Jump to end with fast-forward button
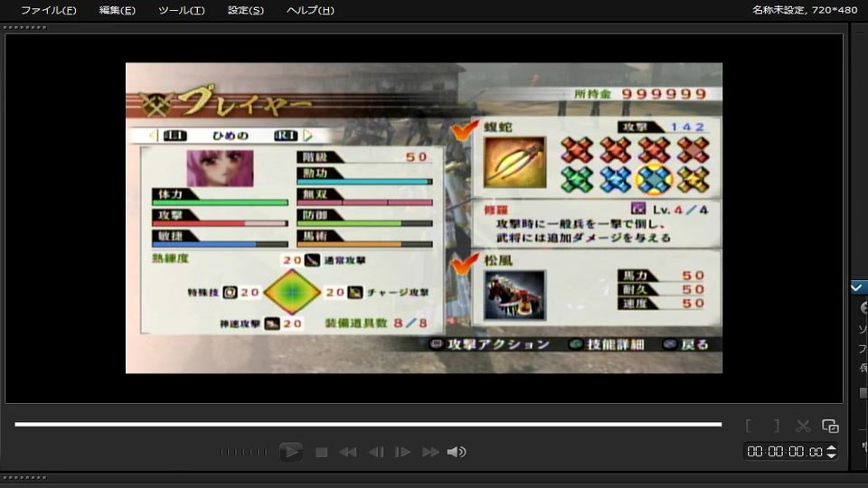This screenshot has width=868, height=488. click(430, 453)
